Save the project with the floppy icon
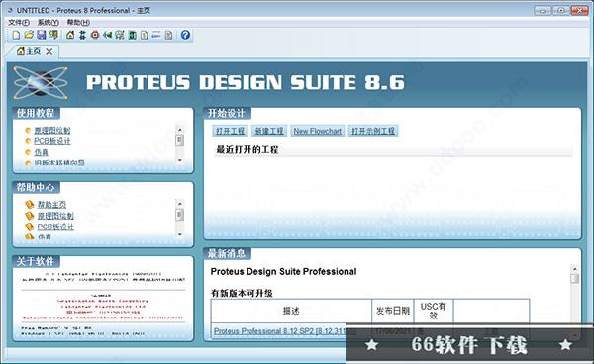Viewport: 594px width, 364px height. point(42,35)
